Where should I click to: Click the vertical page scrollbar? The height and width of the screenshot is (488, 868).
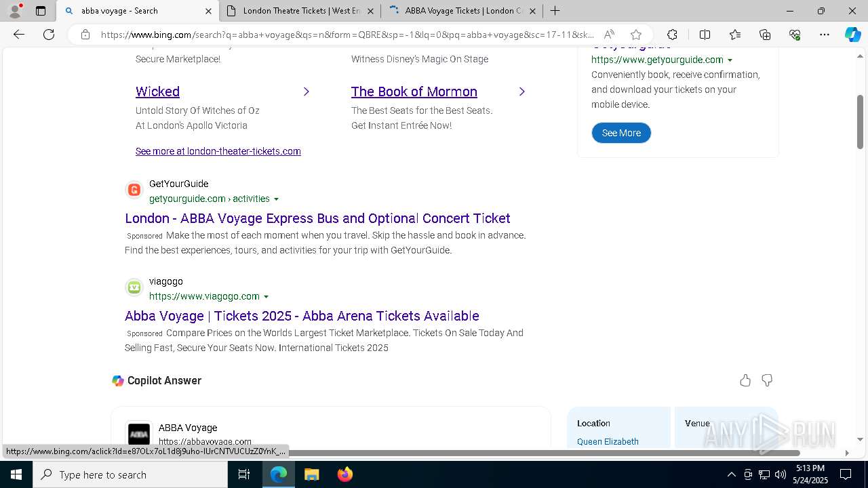[860, 122]
